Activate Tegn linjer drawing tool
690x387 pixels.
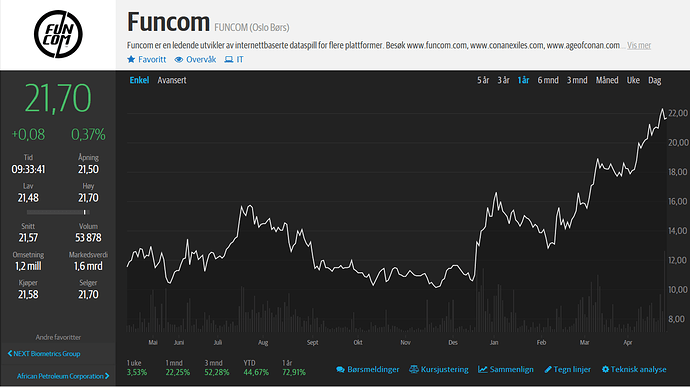coord(572,369)
